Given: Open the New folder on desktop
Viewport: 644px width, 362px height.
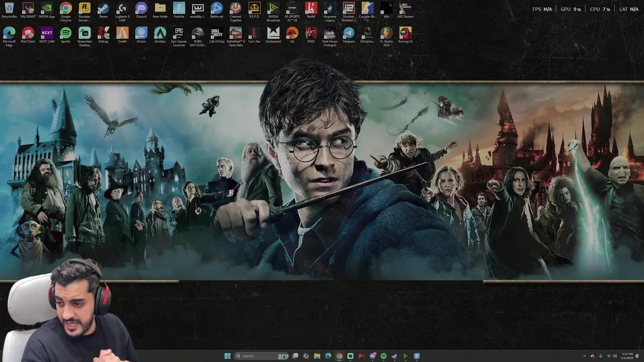Looking at the screenshot, I should pos(160,11).
